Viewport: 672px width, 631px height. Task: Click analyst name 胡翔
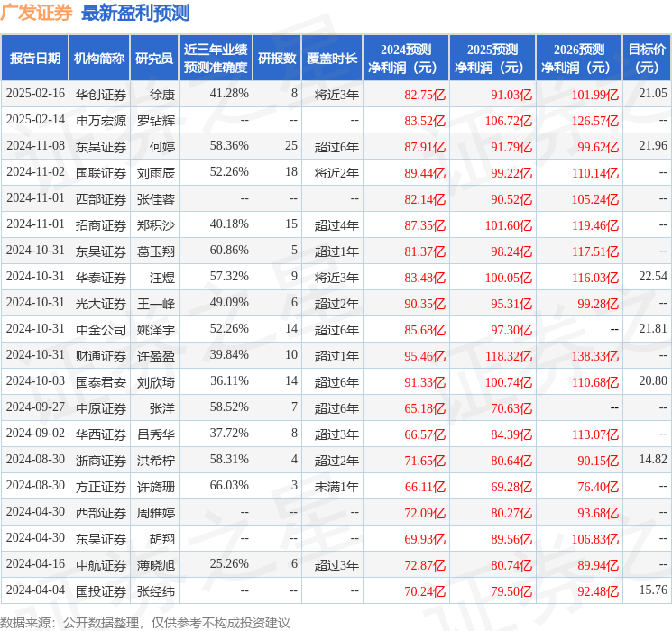click(x=162, y=538)
